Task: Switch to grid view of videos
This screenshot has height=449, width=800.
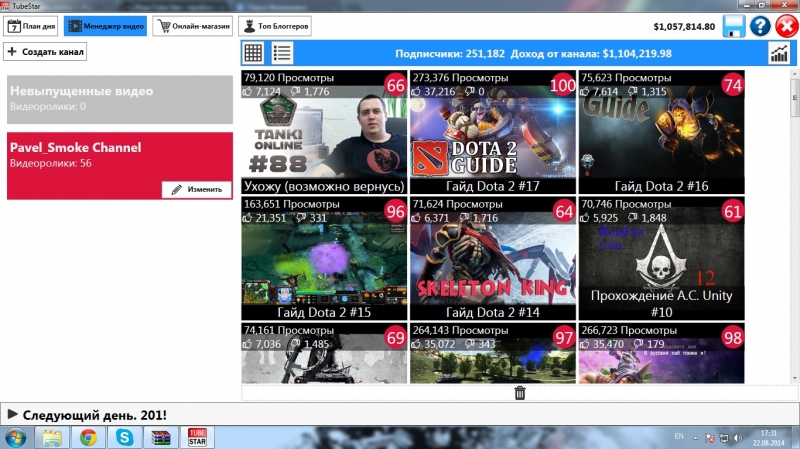Action: click(254, 53)
